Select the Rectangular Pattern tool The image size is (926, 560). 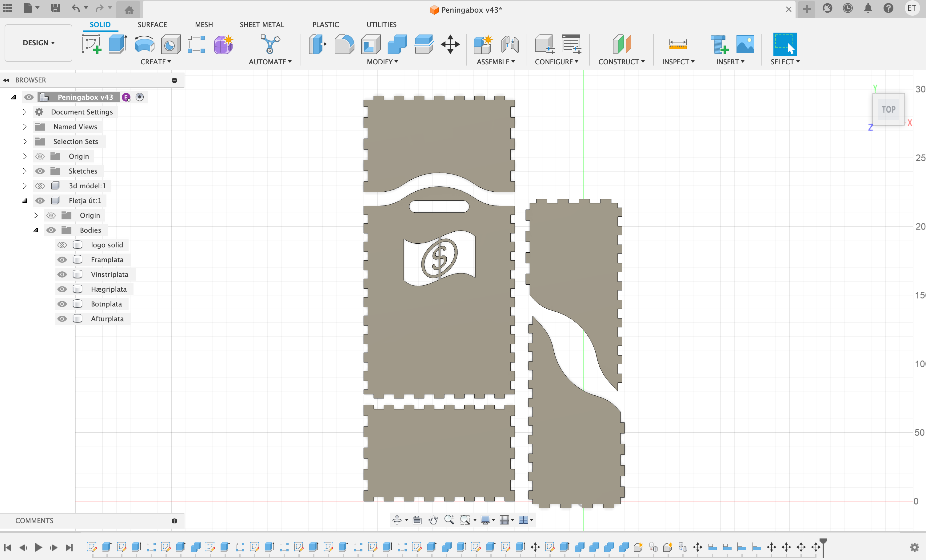pyautogui.click(x=196, y=44)
